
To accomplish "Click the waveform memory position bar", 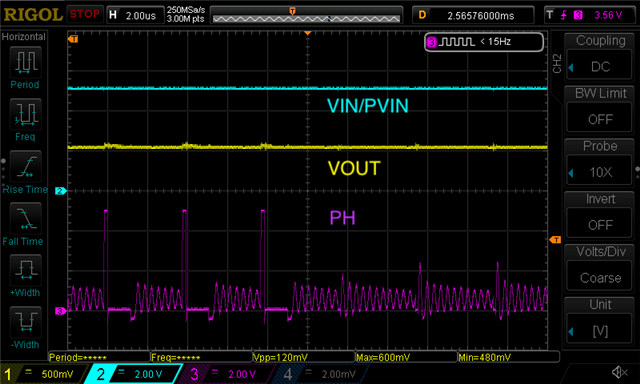I will coord(306,15).
